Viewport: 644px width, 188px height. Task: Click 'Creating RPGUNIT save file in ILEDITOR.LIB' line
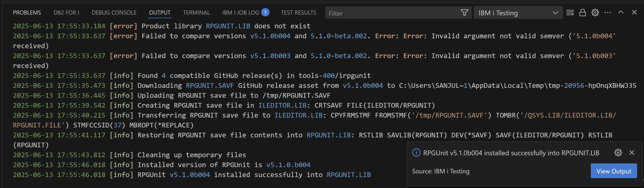(x=224, y=105)
